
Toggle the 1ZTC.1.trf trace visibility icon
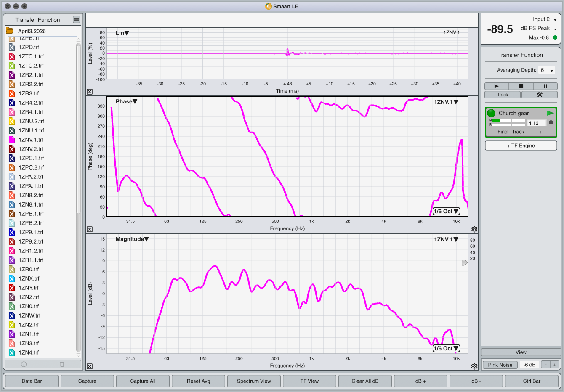click(x=12, y=56)
